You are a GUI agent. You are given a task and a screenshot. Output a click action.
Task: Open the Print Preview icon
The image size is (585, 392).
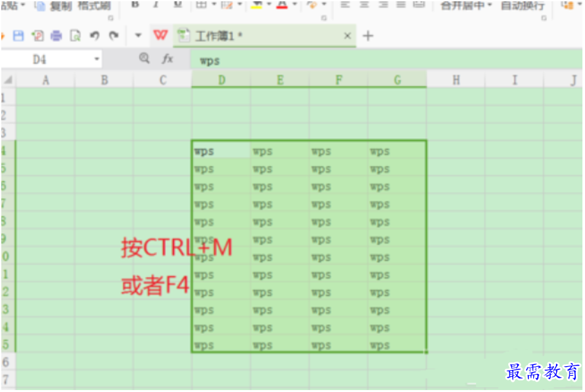tap(76, 36)
